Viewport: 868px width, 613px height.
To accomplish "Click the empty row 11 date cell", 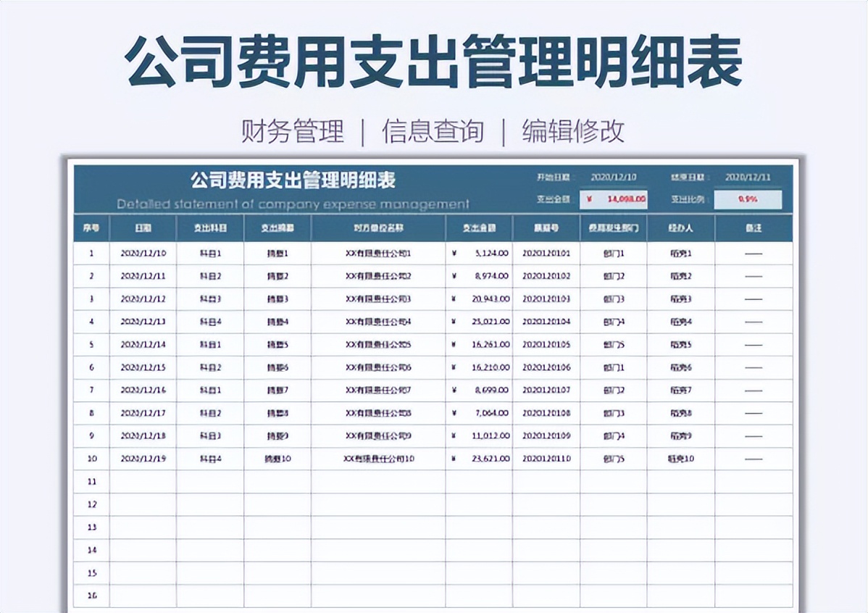I will coord(143,481).
